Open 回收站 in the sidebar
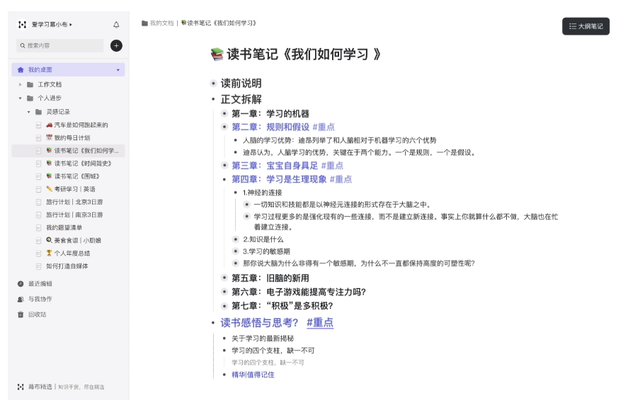Viewport: 640px width, 410px height. 37,315
